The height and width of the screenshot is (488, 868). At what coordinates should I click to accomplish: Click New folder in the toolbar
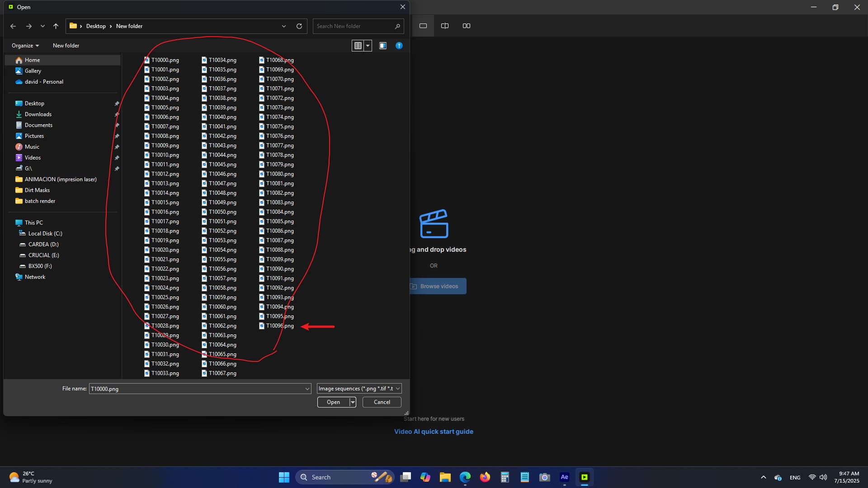66,46
